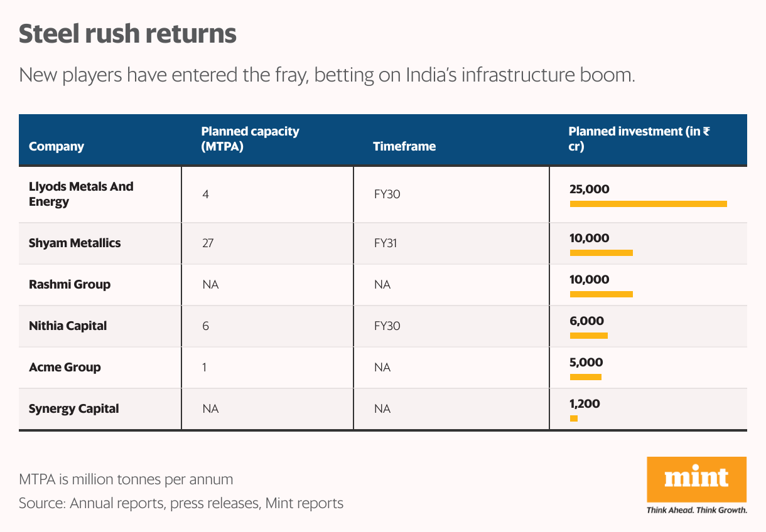Click the orange bar under 5,000
This screenshot has width=766, height=532.
click(585, 377)
